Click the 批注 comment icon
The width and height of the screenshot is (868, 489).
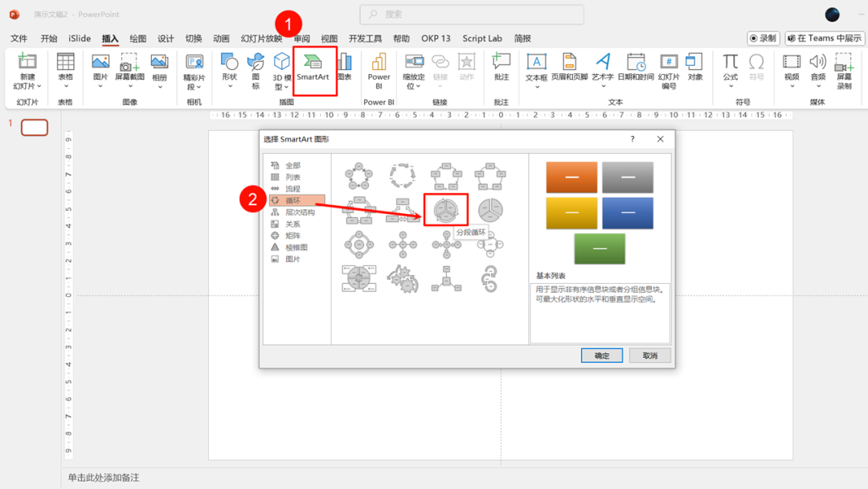pyautogui.click(x=501, y=61)
